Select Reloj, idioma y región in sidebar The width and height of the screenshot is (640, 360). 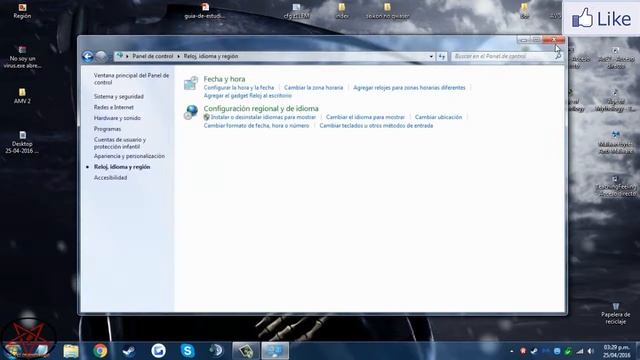(122, 167)
